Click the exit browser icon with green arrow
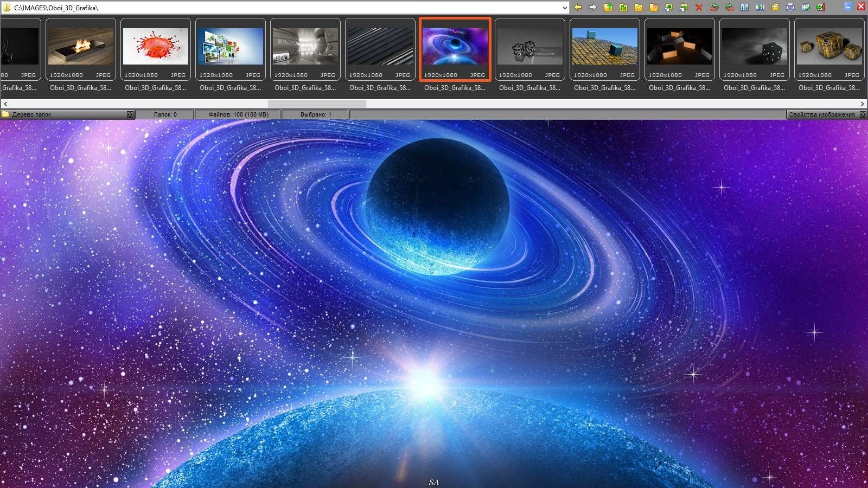The height and width of the screenshot is (488, 868). tap(821, 7)
